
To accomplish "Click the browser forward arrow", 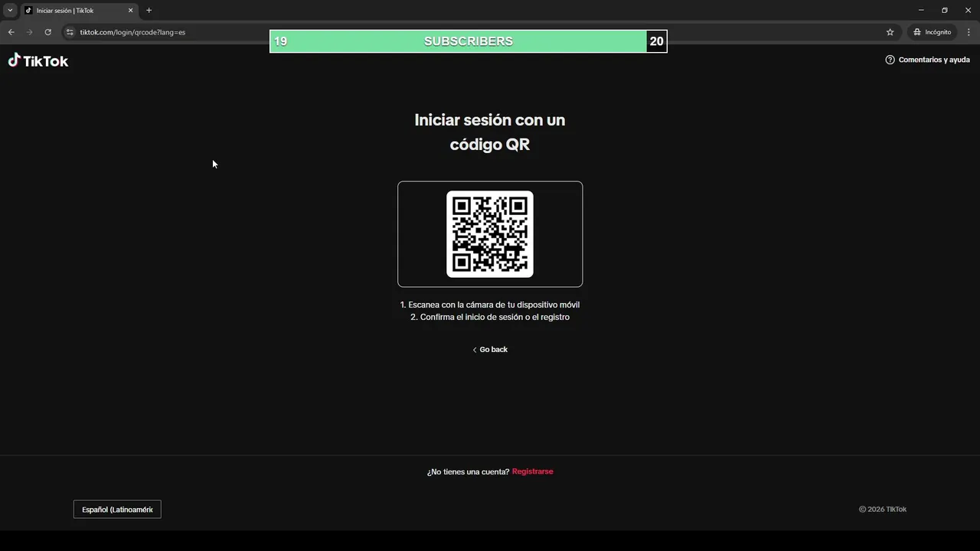I will (x=29, y=32).
